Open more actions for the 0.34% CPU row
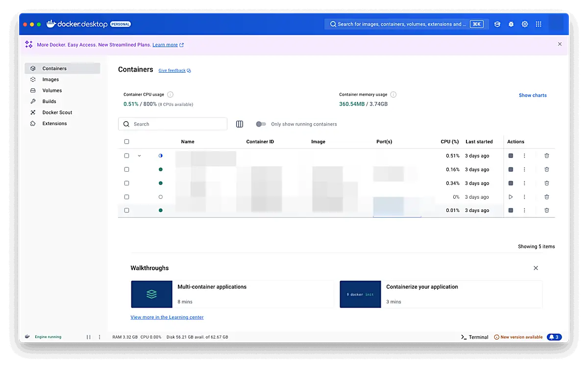The image size is (588, 368). (x=524, y=183)
